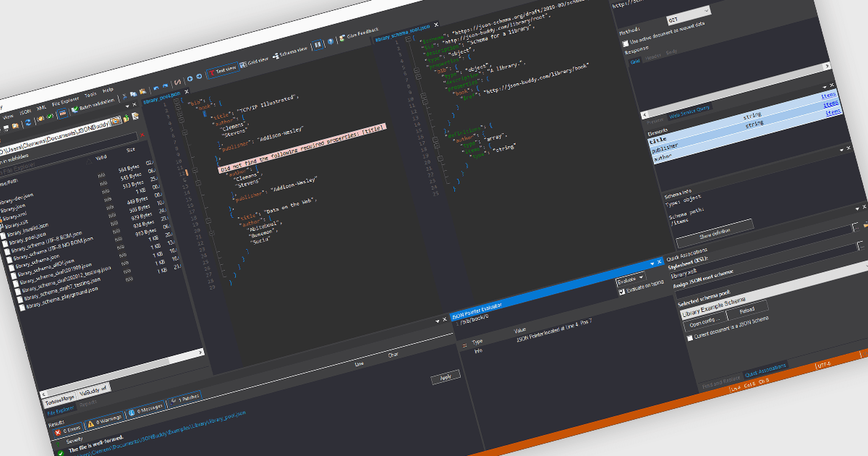This screenshot has width=868, height=456.
Task: Click the navigate back arrow icon
Action: 190,79
